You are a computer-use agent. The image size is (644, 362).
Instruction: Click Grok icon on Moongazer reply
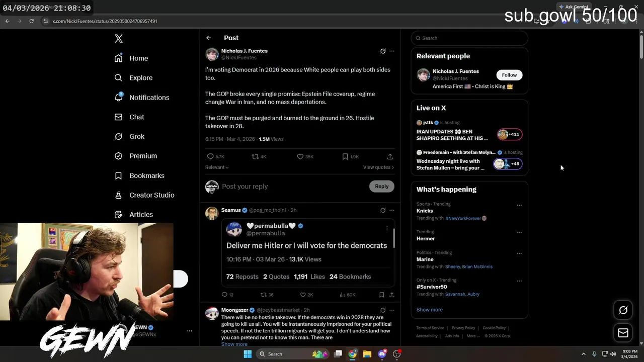(383, 310)
